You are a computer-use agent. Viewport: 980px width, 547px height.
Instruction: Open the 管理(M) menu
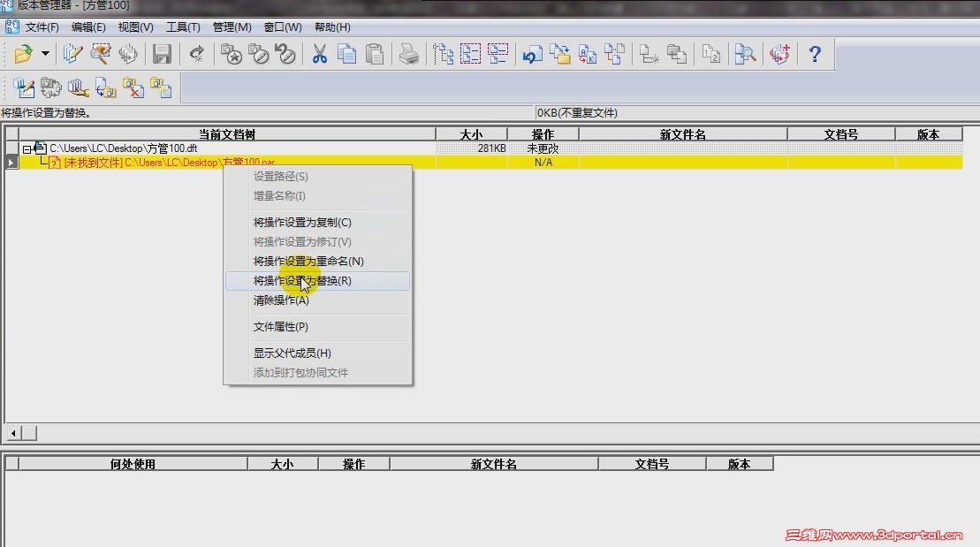232,27
